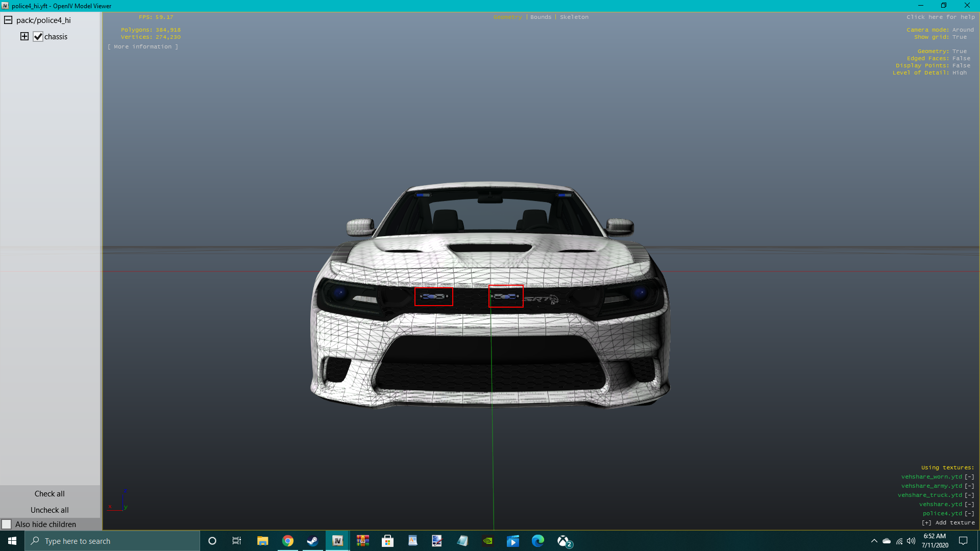Uncheck the chassis visibility checkbox
980x551 pixels.
point(38,37)
